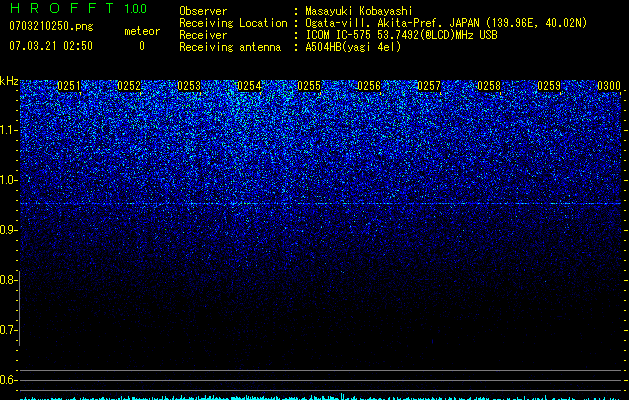Click the filename 0703210250.png

[x=51, y=26]
